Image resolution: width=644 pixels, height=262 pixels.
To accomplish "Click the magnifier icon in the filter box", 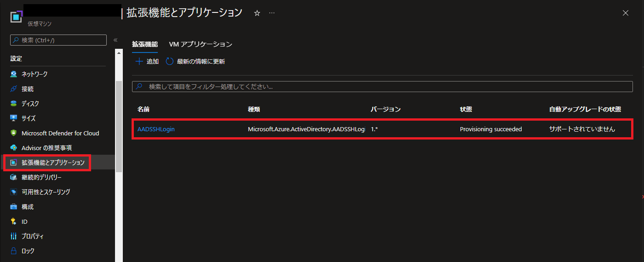I will 139,87.
